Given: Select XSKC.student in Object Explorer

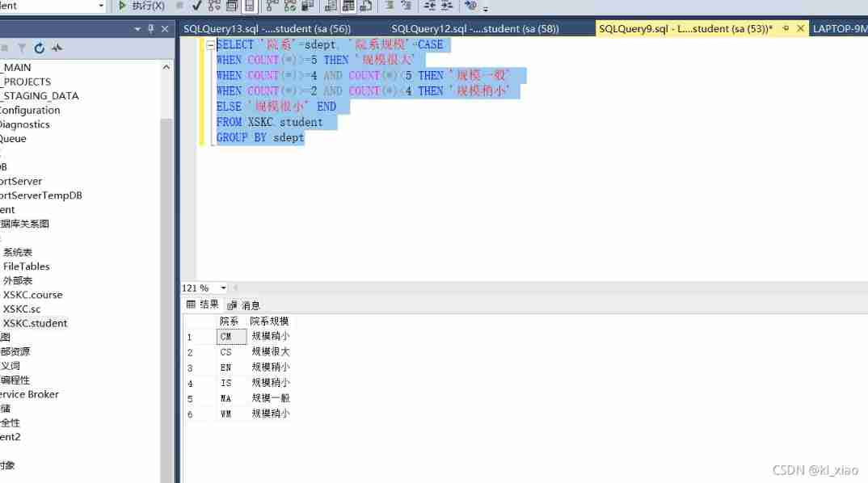Looking at the screenshot, I should point(36,323).
